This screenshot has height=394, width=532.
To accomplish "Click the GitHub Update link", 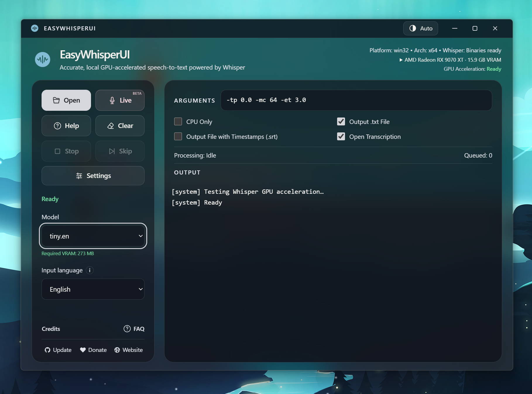I will click(x=58, y=350).
